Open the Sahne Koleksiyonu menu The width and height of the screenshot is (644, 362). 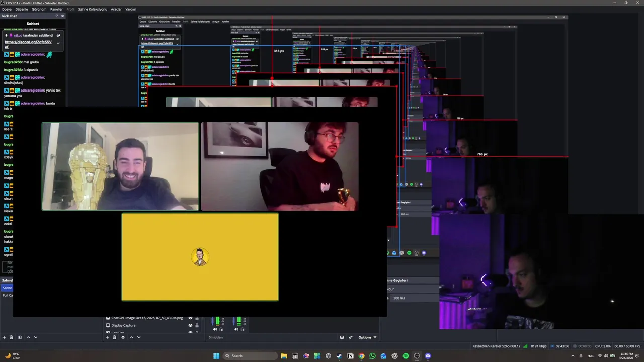tap(93, 9)
